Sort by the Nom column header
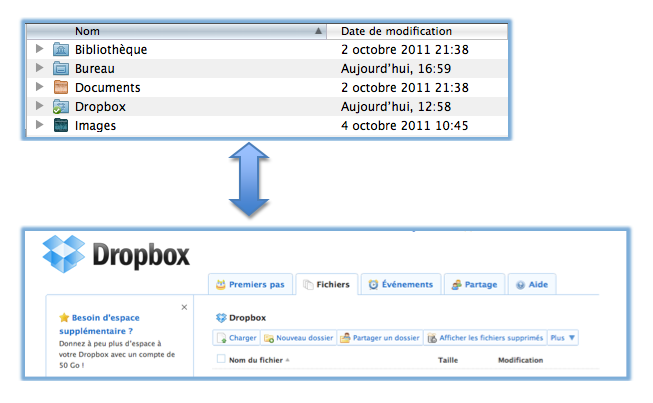 click(x=177, y=31)
